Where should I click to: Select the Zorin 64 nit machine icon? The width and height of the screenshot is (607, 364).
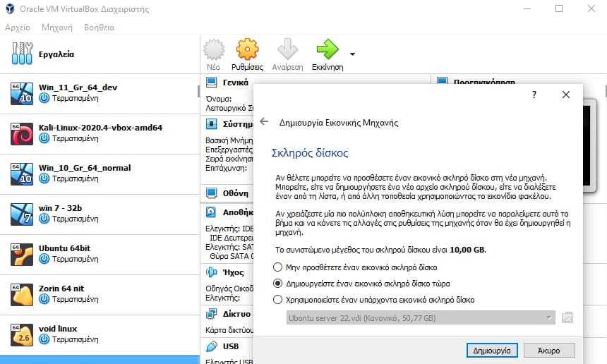pyautogui.click(x=22, y=294)
